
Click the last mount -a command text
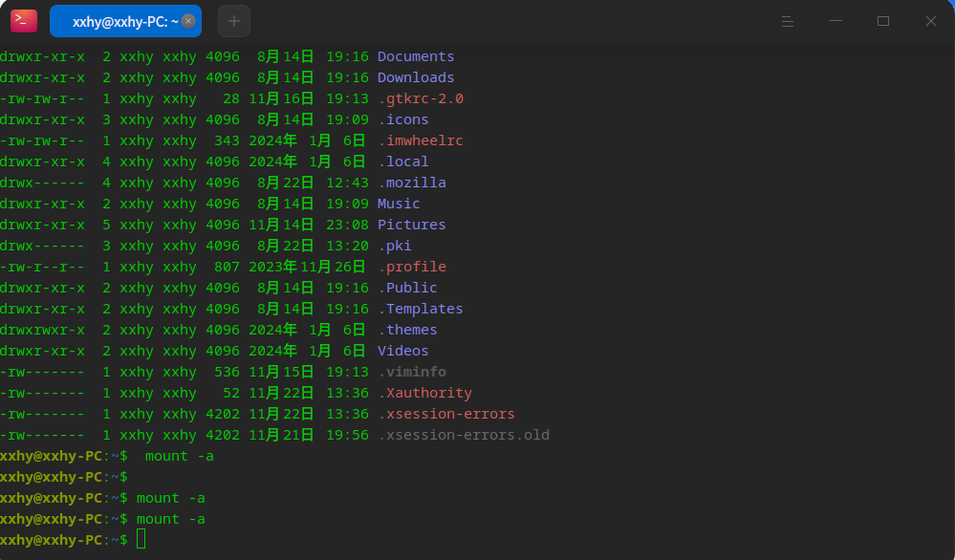point(171,519)
